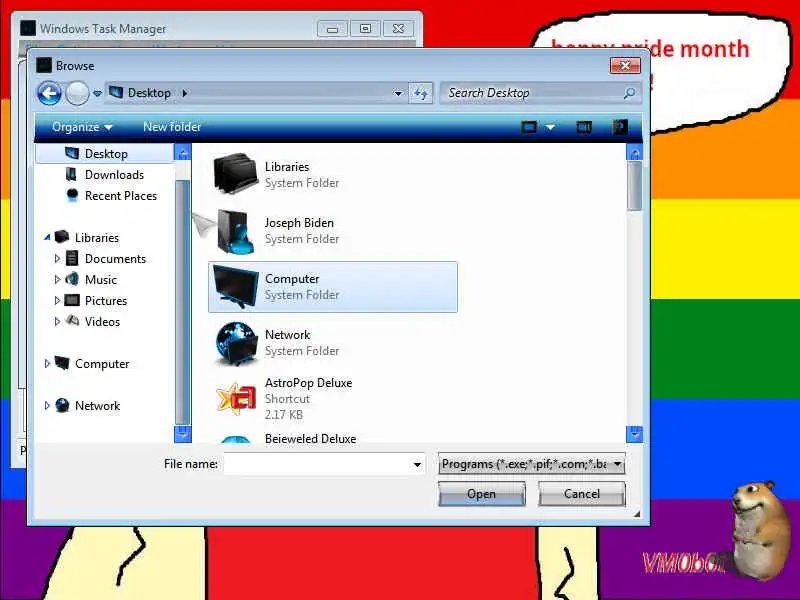This screenshot has height=600, width=800.
Task: Click the Documents library icon
Action: (72, 258)
